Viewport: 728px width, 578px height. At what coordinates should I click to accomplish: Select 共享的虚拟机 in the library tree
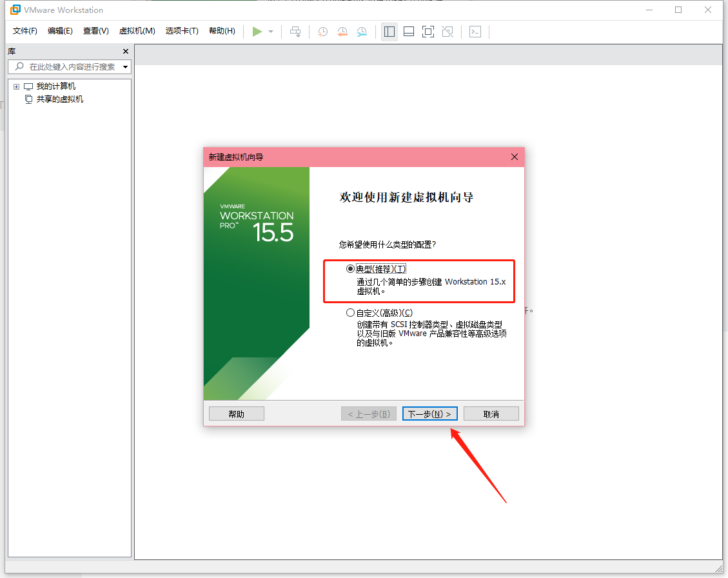click(59, 99)
